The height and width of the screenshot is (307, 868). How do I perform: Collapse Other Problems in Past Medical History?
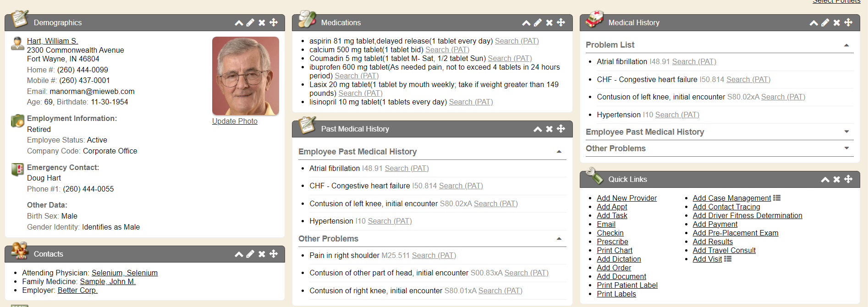[x=559, y=239]
